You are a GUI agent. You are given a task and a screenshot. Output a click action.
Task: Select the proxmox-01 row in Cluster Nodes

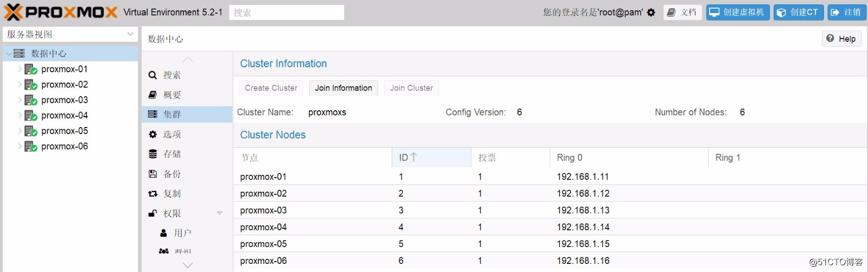[550, 176]
